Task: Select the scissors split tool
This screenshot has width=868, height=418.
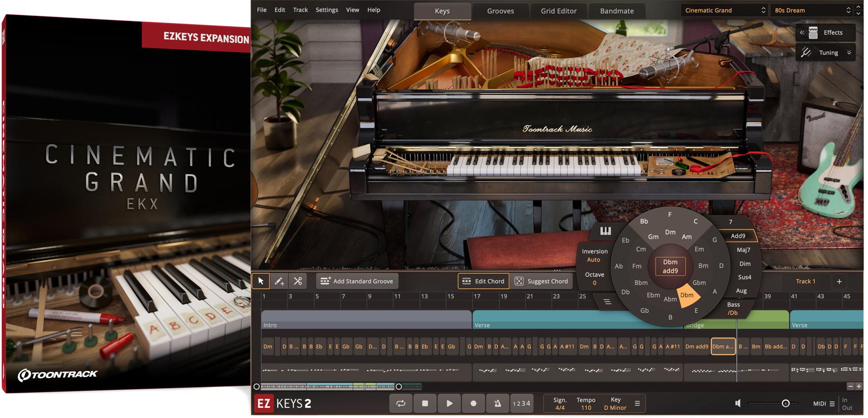Action: click(x=298, y=281)
